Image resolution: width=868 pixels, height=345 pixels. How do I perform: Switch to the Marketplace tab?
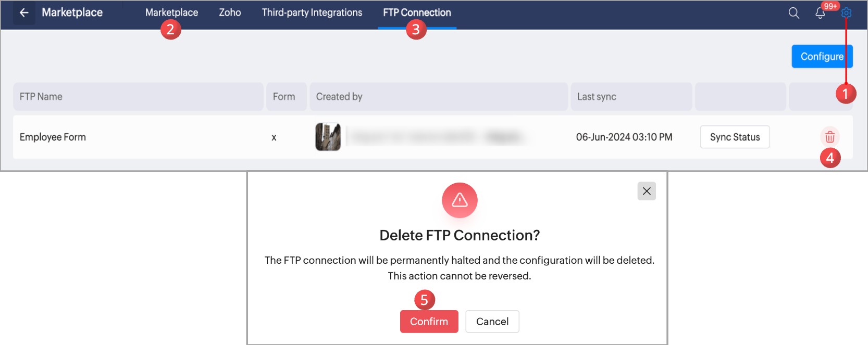[x=171, y=12]
